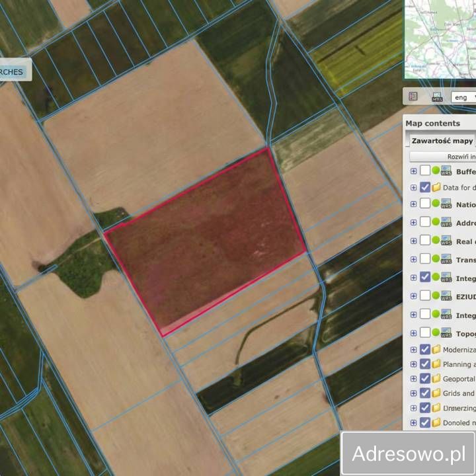Select the Planning group label
This screenshot has height=476, width=476.
tap(459, 364)
